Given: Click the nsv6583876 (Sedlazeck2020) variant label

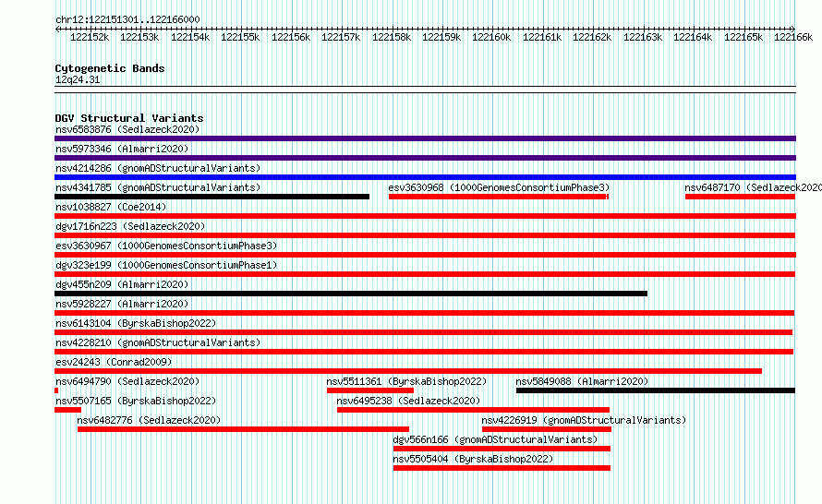Looking at the screenshot, I should point(127,129).
